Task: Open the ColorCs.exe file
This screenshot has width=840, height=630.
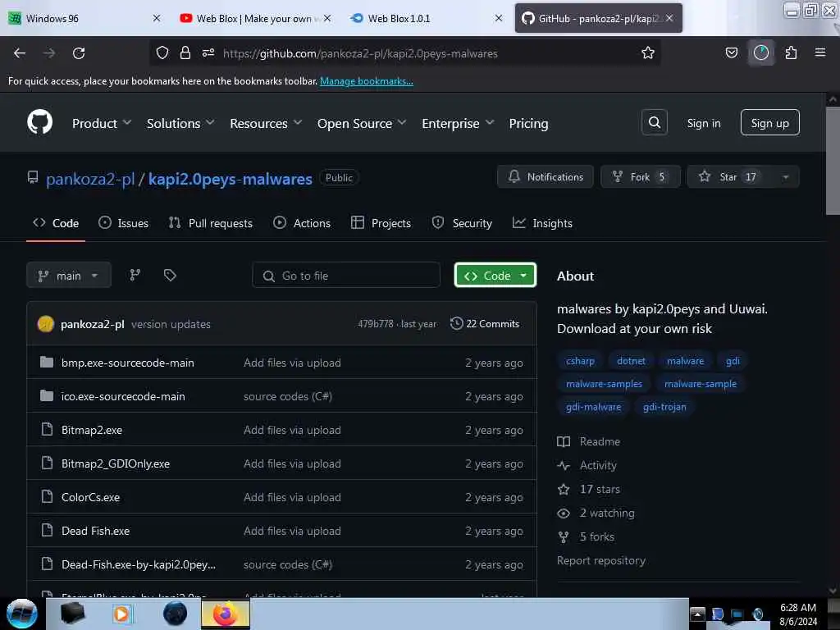Action: (x=90, y=497)
